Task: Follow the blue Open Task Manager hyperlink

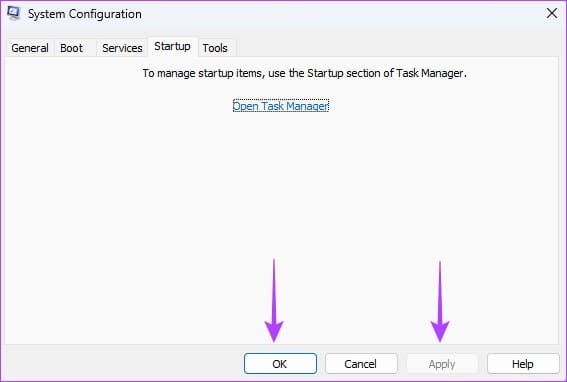Action: coord(281,106)
